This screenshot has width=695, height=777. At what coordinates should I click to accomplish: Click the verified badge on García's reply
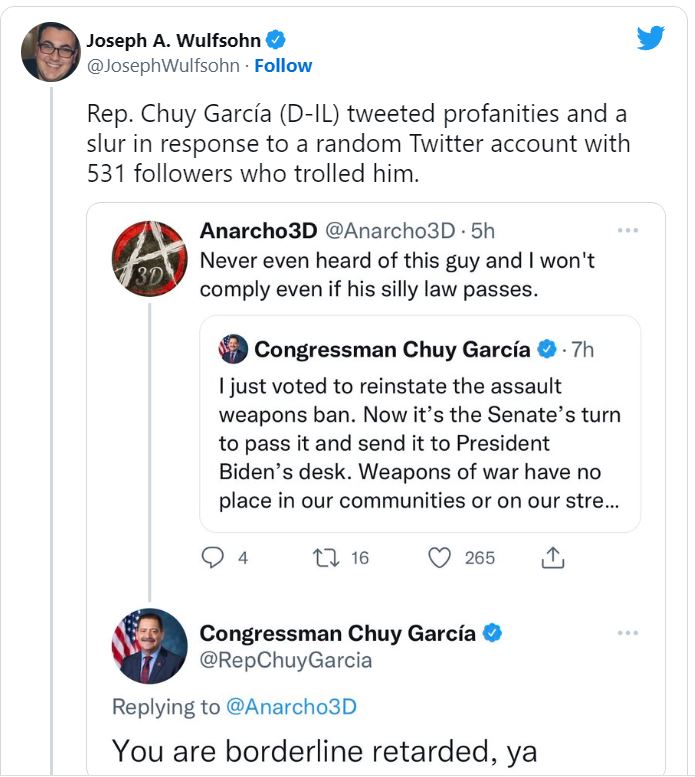click(492, 633)
